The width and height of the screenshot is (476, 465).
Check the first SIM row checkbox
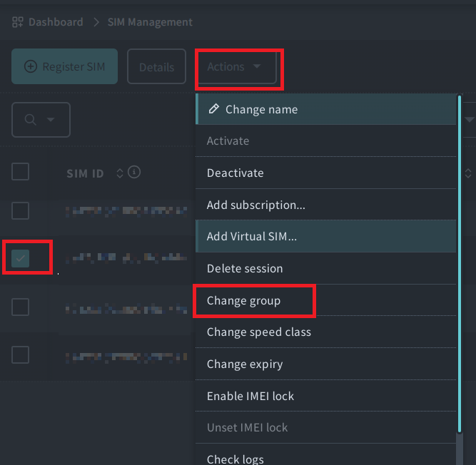(20, 210)
